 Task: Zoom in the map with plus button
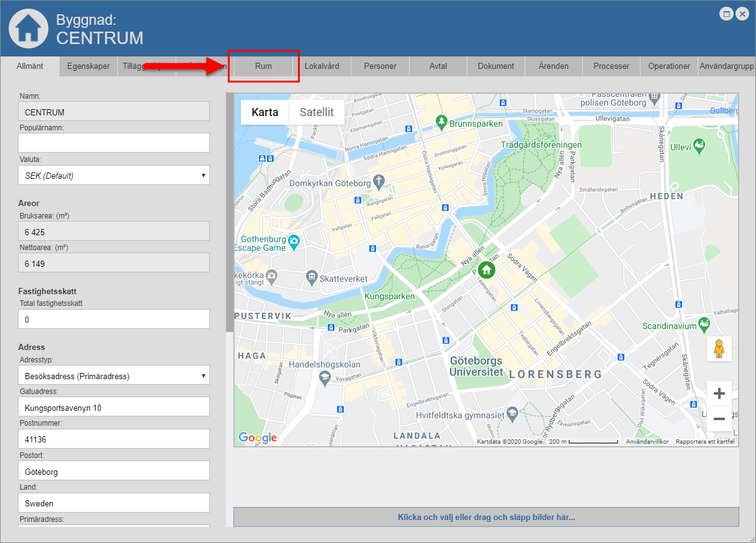point(719,393)
